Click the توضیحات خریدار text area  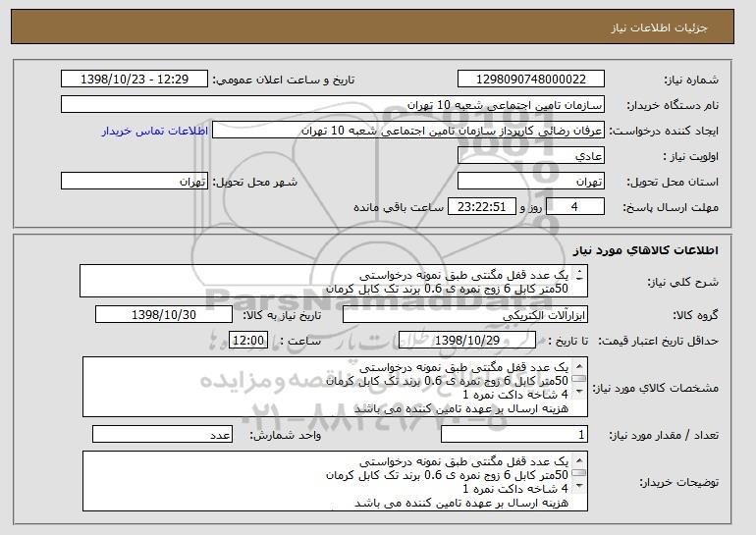click(335, 481)
